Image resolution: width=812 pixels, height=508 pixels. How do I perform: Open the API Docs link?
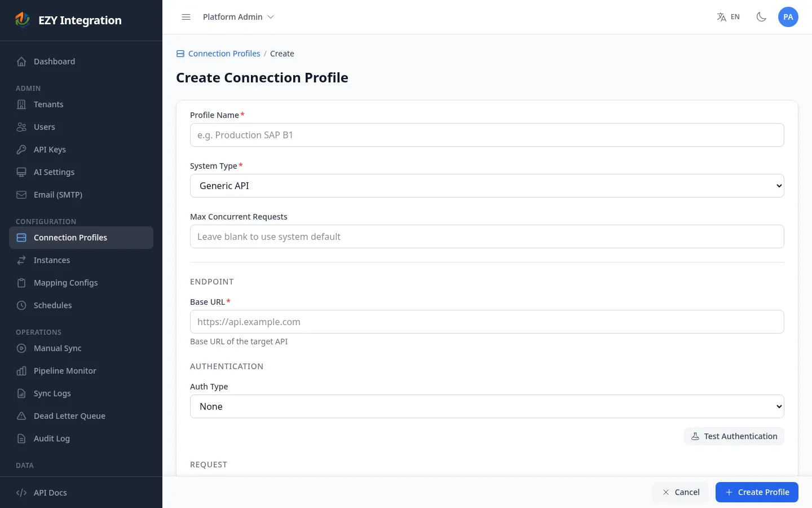81,493
